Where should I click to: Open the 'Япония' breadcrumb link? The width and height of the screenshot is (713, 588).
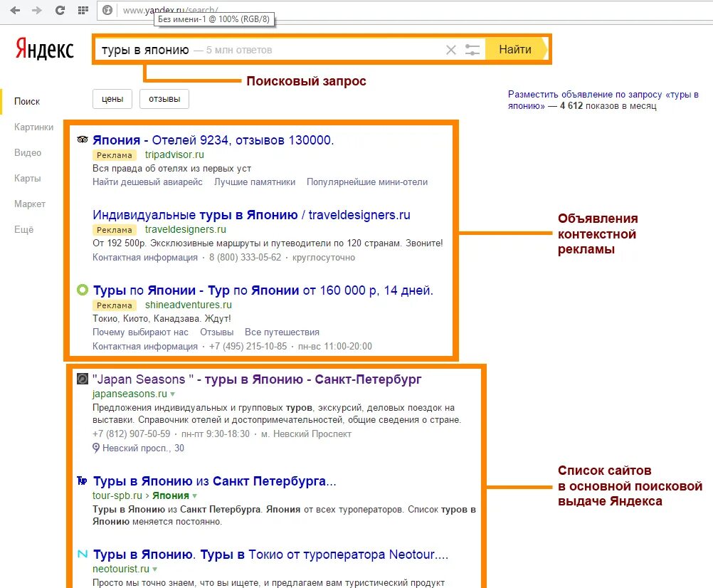pos(171,495)
